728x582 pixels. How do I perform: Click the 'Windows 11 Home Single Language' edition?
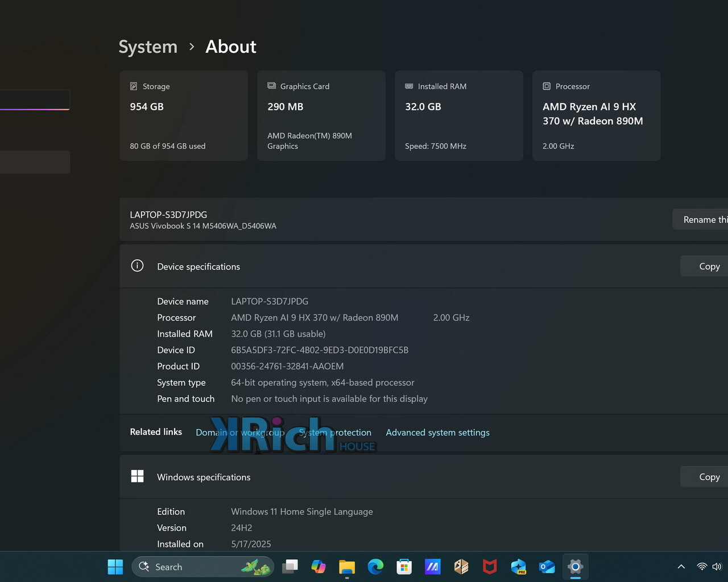tap(302, 512)
